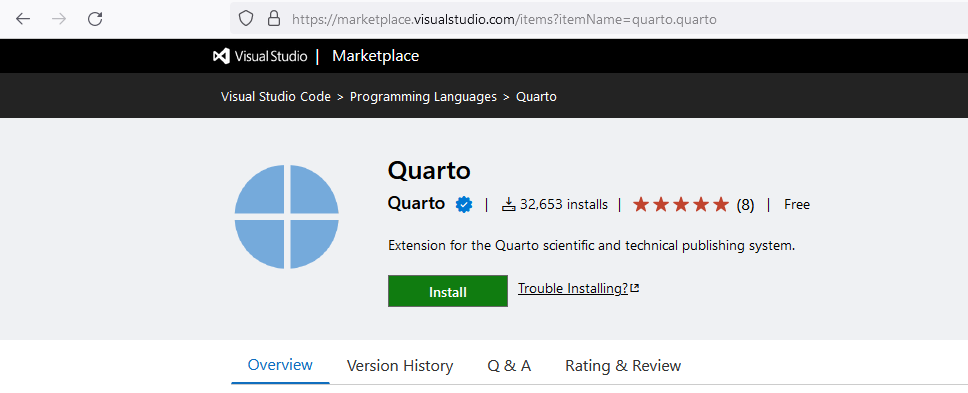Screen dimensions: 968x393
Task: Open Programming Languages breadcrumb link
Action: (424, 97)
